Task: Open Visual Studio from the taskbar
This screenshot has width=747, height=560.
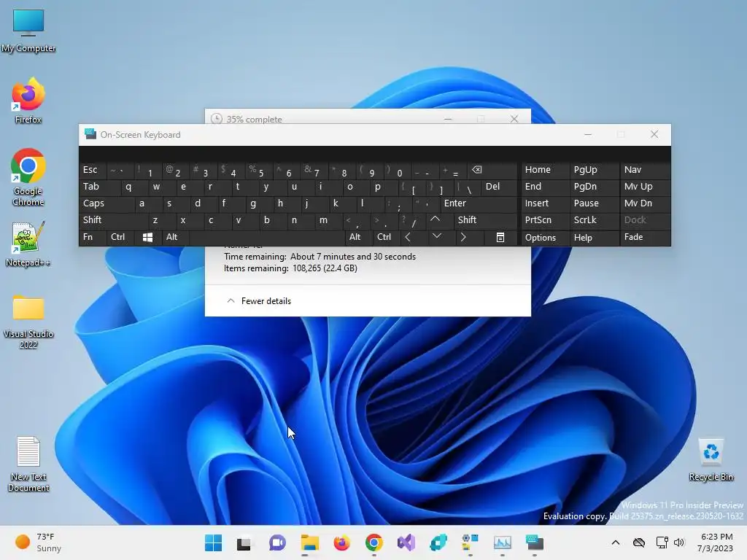Action: point(406,542)
